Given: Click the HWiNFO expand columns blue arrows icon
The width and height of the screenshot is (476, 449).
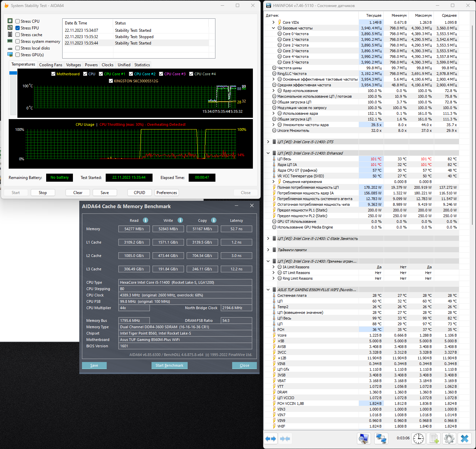Looking at the screenshot, I should tap(271, 438).
